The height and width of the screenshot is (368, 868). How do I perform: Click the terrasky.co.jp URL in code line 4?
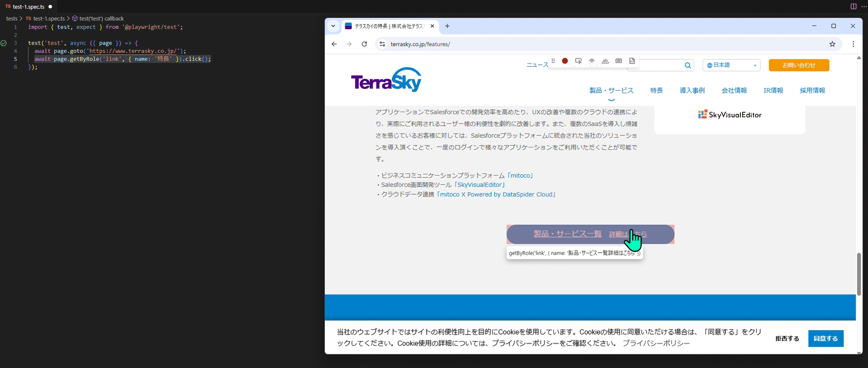tap(133, 51)
